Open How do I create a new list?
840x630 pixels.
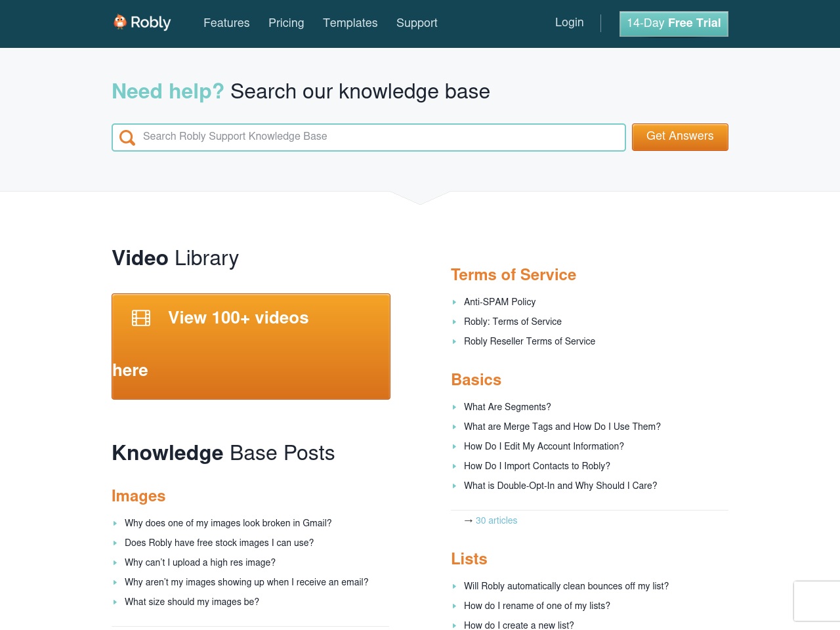[519, 625]
